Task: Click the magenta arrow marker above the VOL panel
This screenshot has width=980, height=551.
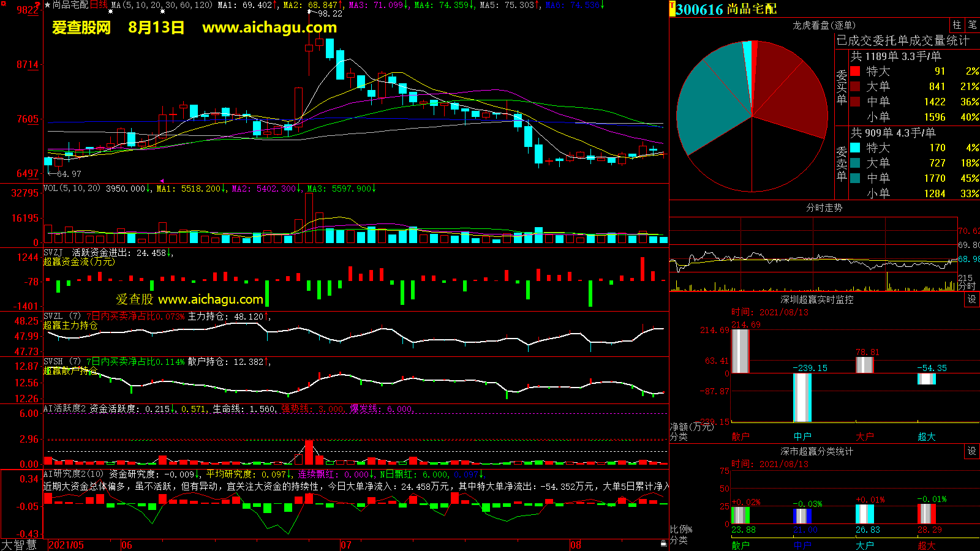Action: tap(162, 181)
